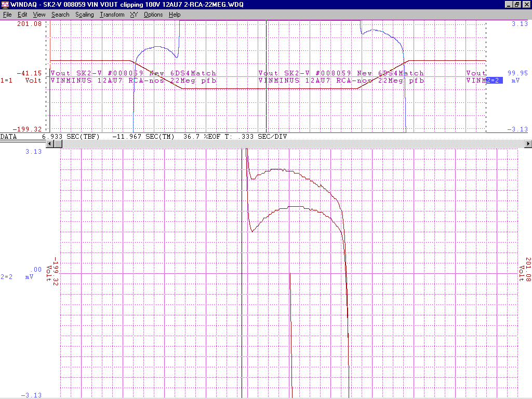532x399 pixels.
Task: Click the right scroll arrow of waveform scrollbar
Action: coord(528,143)
